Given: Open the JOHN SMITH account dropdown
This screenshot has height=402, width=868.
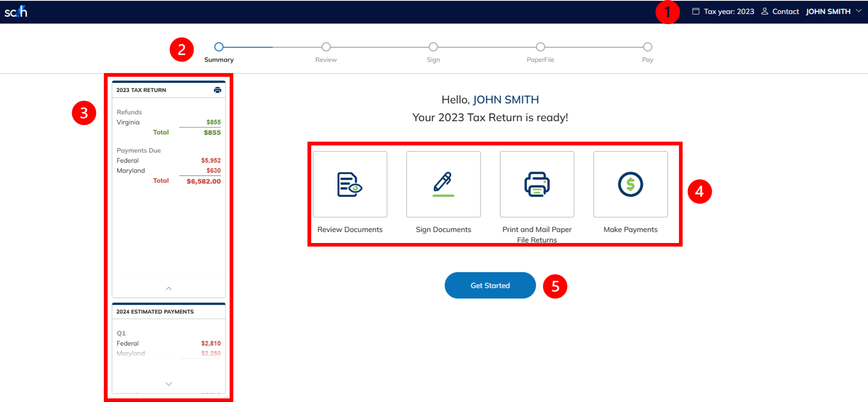Looking at the screenshot, I should pyautogui.click(x=859, y=11).
